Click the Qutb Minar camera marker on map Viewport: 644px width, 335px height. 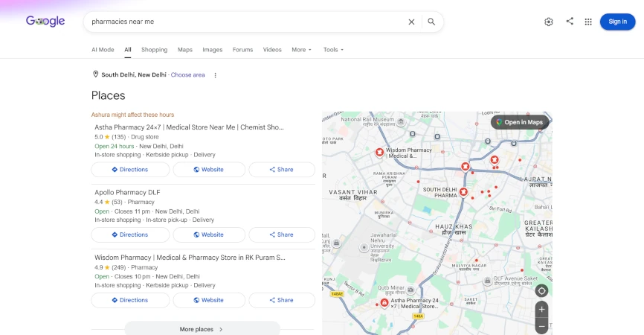pos(410,290)
